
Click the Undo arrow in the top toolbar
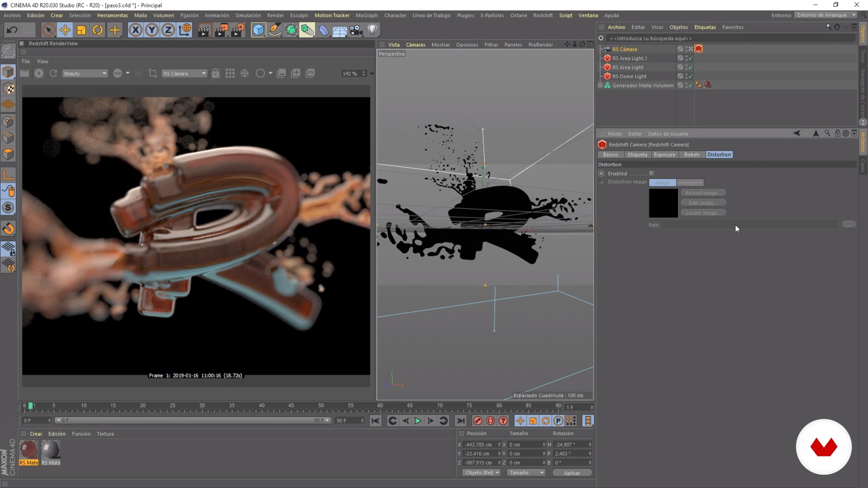pos(12,30)
